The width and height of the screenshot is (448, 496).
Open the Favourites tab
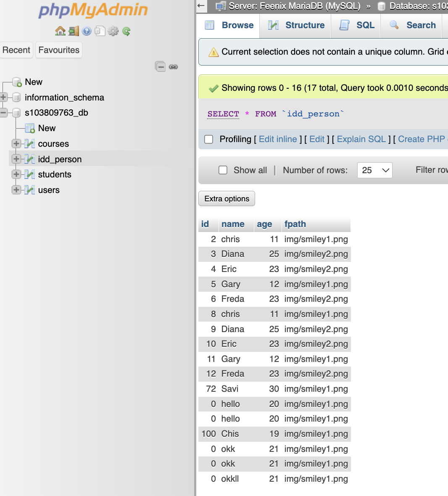click(58, 50)
